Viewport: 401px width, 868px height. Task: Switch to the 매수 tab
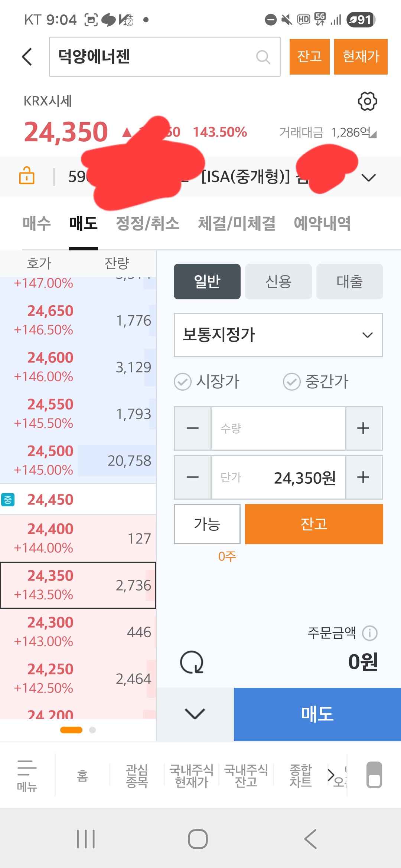point(36,223)
